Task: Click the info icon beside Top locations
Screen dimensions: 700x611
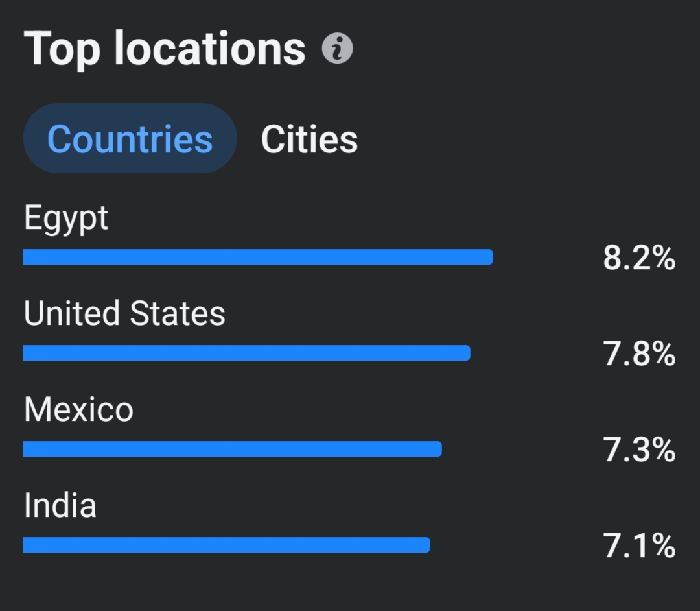Action: pos(338,48)
